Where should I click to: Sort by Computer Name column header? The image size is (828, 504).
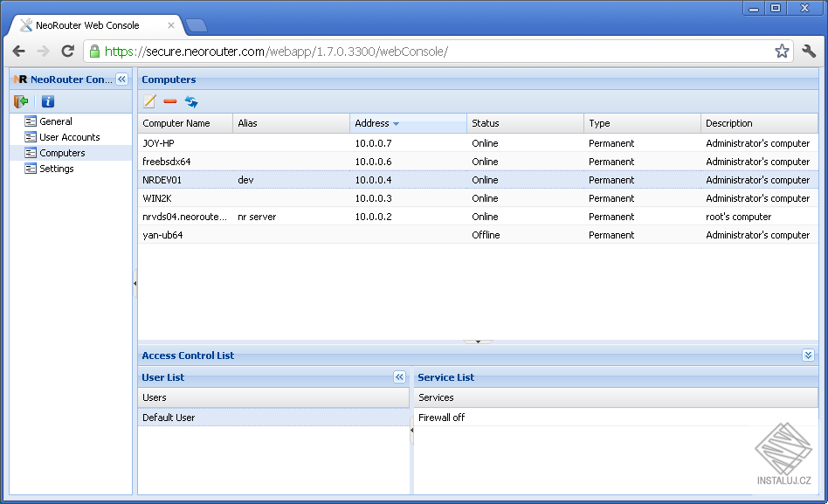185,123
